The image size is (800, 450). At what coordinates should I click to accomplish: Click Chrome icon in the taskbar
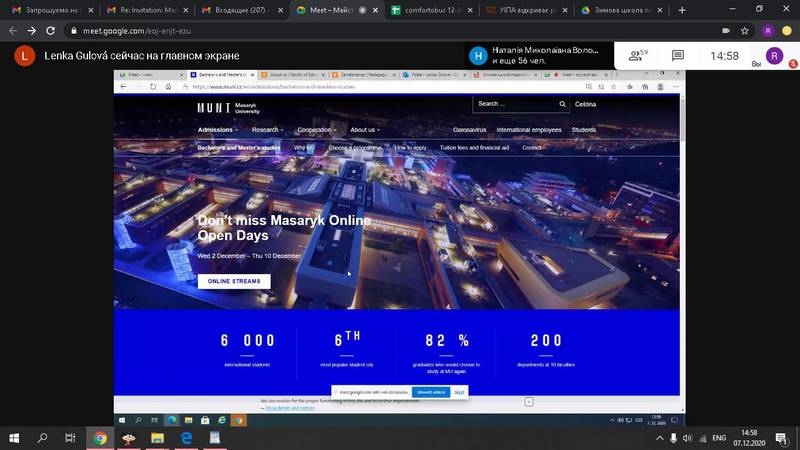point(100,438)
